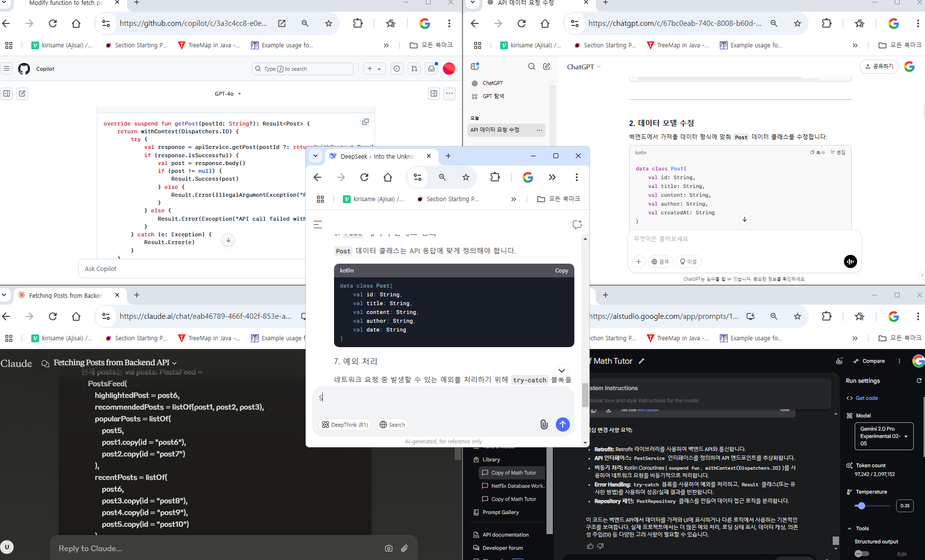Click the Temperature slider handle
The height and width of the screenshot is (560, 925).
(x=861, y=506)
